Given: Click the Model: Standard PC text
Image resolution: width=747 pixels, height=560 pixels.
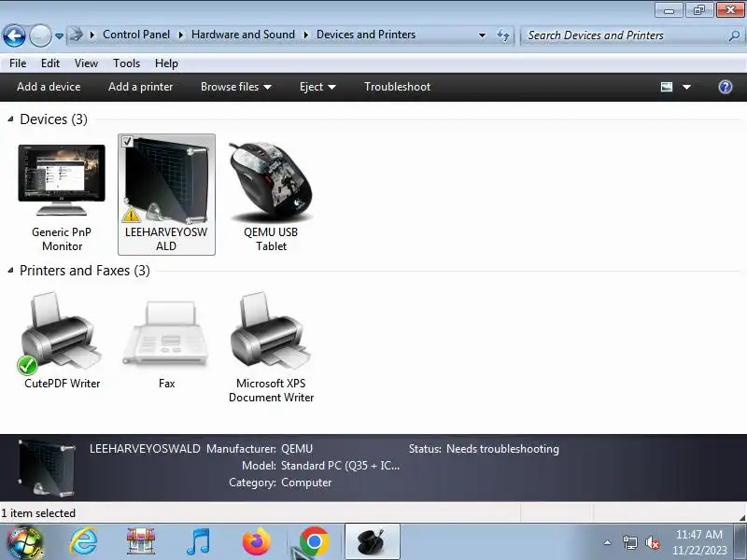Looking at the screenshot, I should click(x=320, y=465).
